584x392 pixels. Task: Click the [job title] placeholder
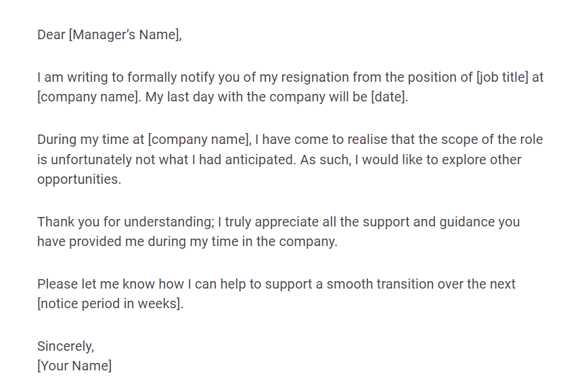(503, 77)
